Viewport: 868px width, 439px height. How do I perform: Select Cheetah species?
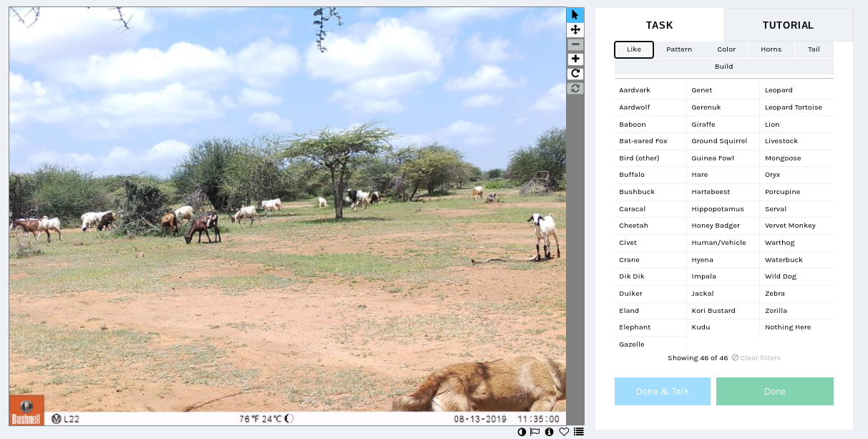(x=650, y=226)
